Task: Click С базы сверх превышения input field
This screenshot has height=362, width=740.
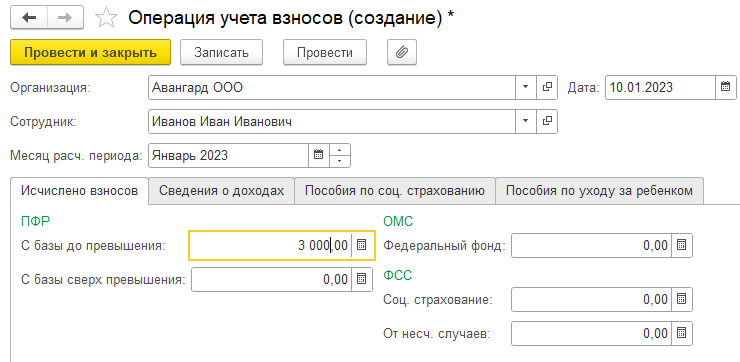Action: pyautogui.click(x=271, y=279)
